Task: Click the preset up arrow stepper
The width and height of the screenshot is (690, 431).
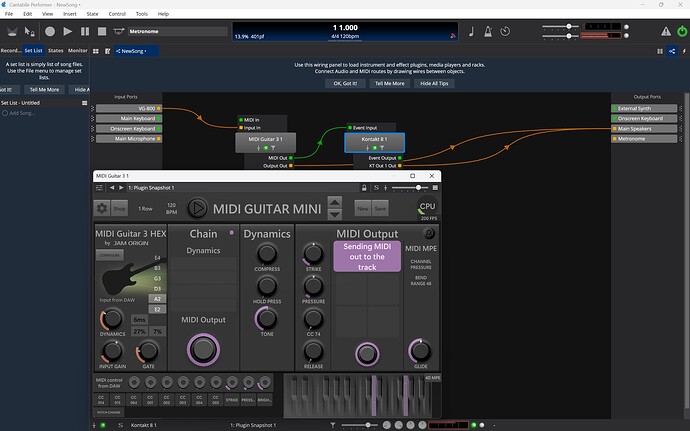Action: 335,203
